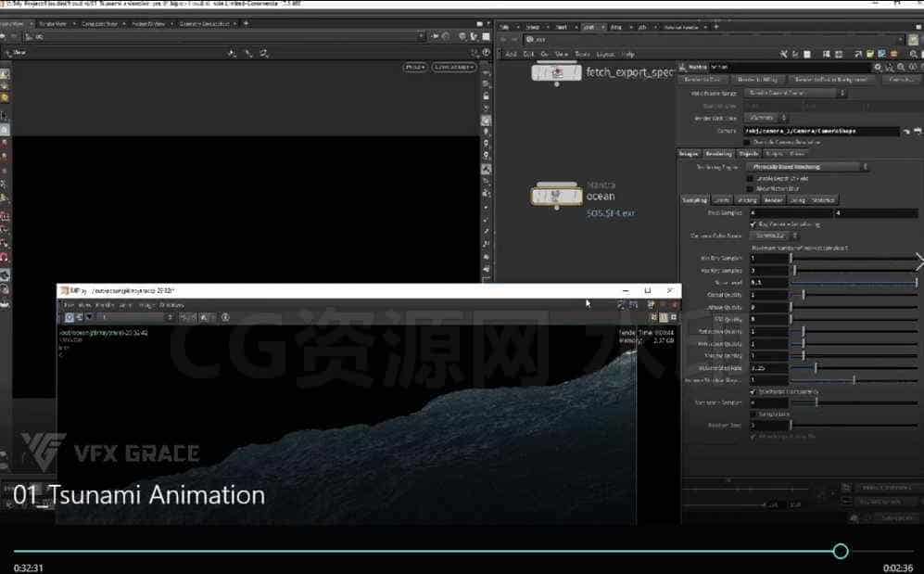Click Render to Disk in Background button
924x574 pixels.
832,80
